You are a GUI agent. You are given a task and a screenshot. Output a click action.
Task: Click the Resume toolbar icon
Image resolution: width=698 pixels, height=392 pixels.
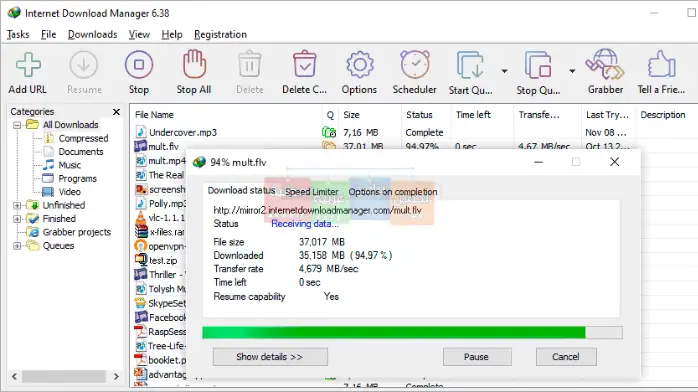(84, 65)
